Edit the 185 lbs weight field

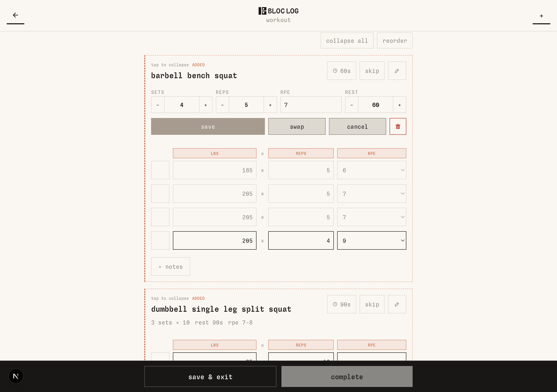[214, 170]
